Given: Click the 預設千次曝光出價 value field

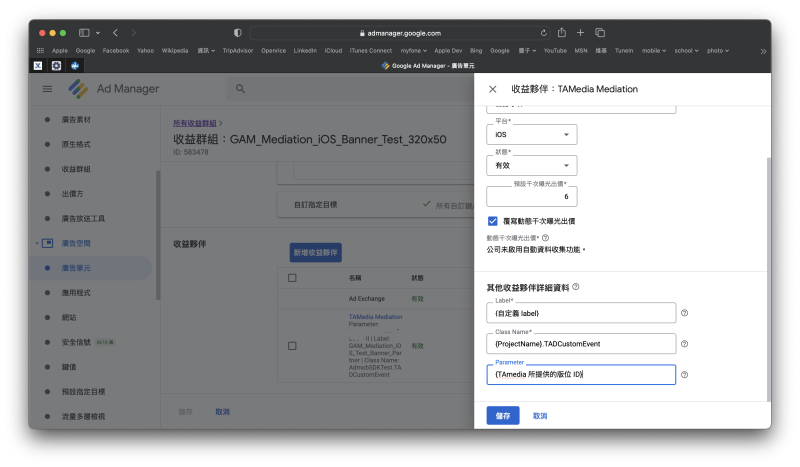Looking at the screenshot, I should click(532, 196).
